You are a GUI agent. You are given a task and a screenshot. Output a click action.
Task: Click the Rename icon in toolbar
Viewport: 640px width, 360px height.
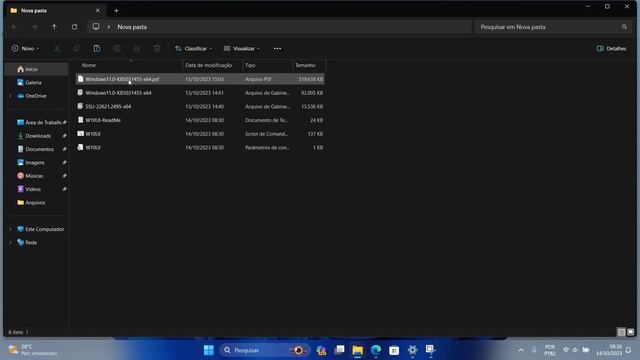(117, 49)
